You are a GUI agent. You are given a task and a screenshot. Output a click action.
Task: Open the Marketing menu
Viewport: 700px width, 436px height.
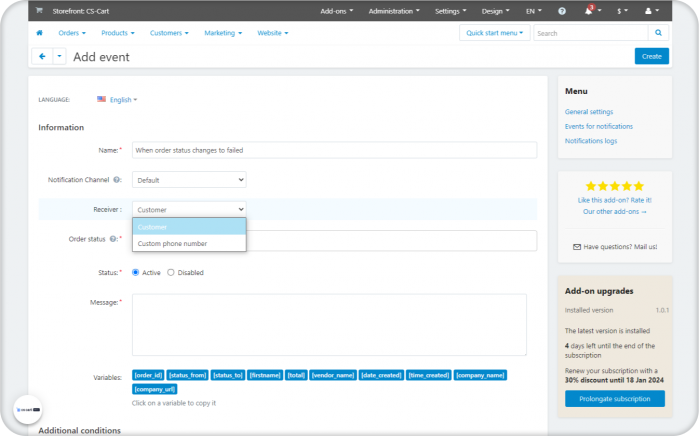223,33
